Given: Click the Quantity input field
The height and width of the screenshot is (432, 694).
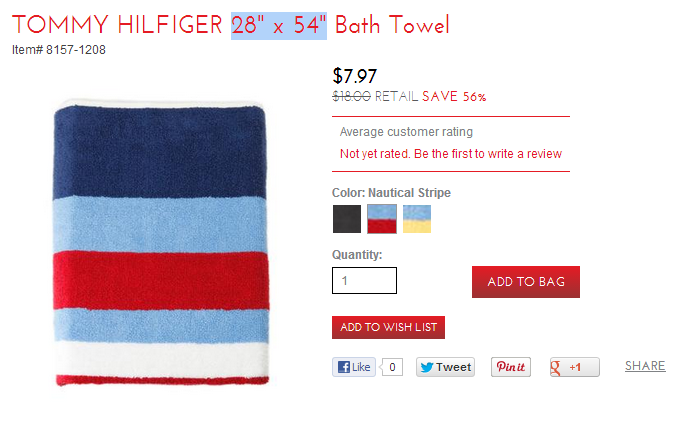Looking at the screenshot, I should click(x=364, y=280).
